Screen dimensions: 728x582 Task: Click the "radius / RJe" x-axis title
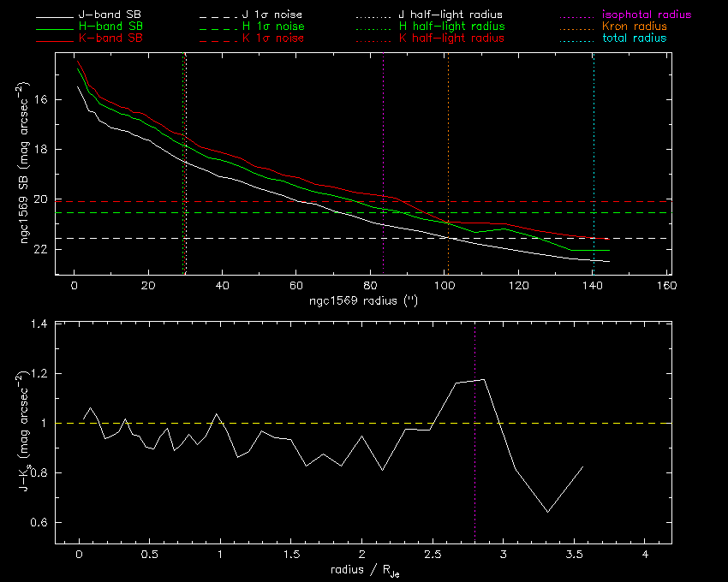point(362,571)
